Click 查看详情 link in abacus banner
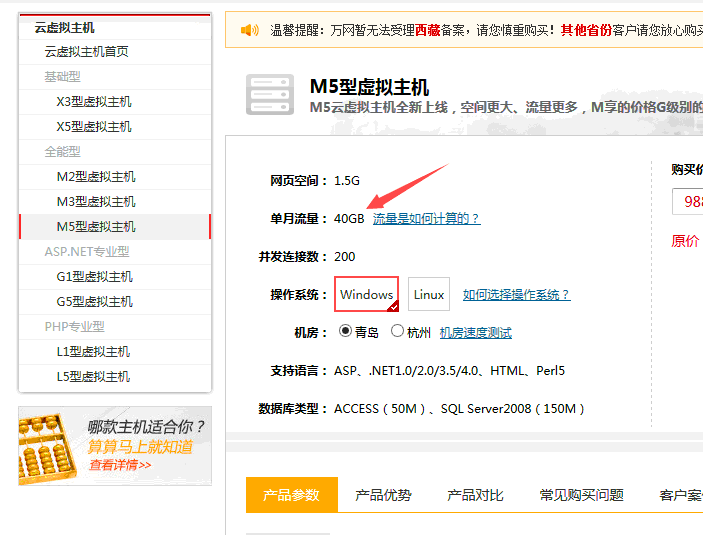The width and height of the screenshot is (703, 535). point(120,465)
